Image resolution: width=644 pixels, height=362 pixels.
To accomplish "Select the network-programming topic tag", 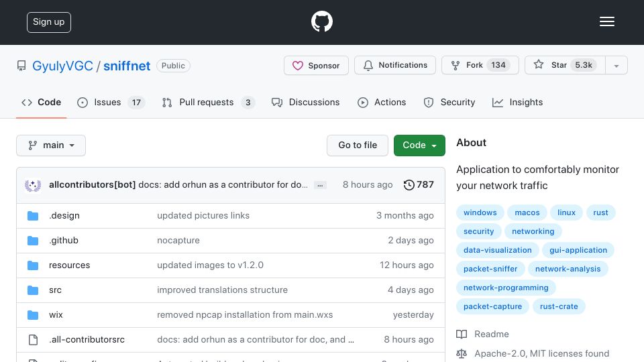I will pyautogui.click(x=506, y=288).
